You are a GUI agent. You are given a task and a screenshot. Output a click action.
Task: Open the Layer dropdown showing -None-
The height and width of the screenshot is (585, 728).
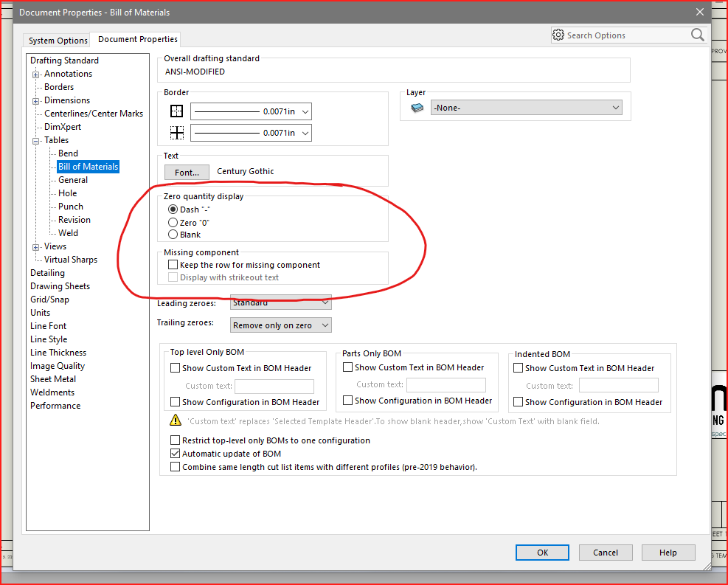(x=527, y=108)
